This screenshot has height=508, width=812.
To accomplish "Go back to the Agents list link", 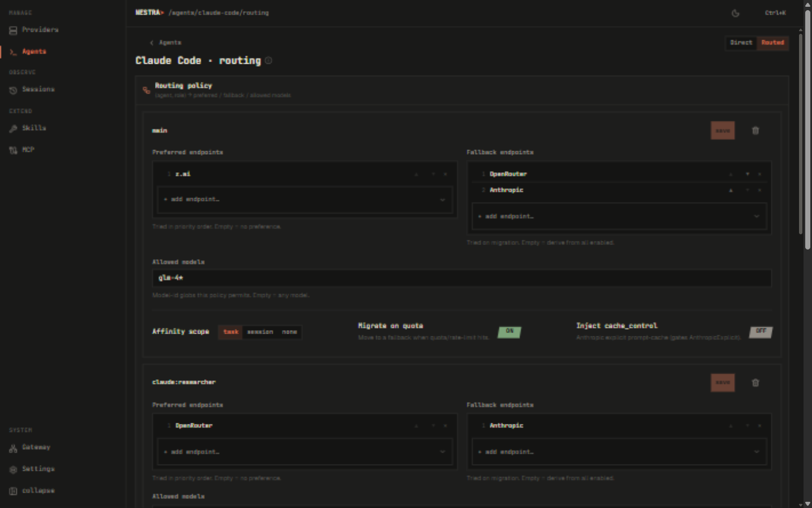I will coord(170,43).
